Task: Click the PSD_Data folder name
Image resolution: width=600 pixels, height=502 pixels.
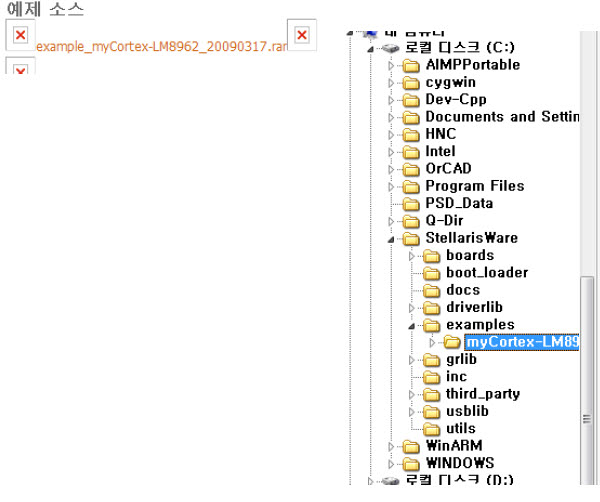Action: pos(459,203)
